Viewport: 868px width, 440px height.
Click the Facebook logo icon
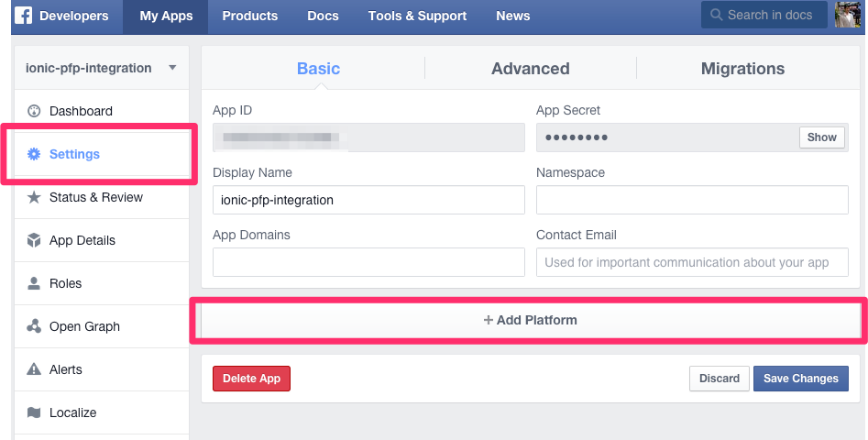point(23,16)
